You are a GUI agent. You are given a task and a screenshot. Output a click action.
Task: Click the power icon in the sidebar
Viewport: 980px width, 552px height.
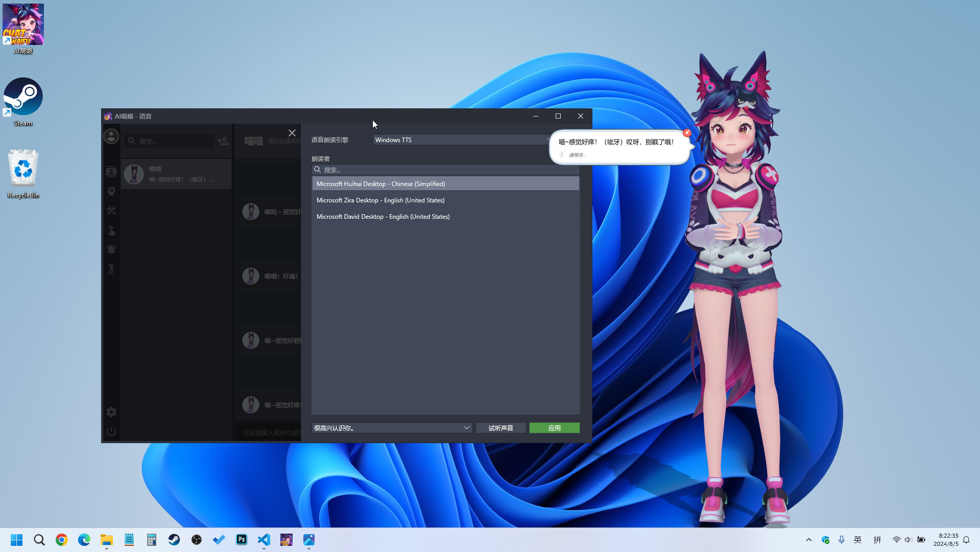pyautogui.click(x=111, y=431)
